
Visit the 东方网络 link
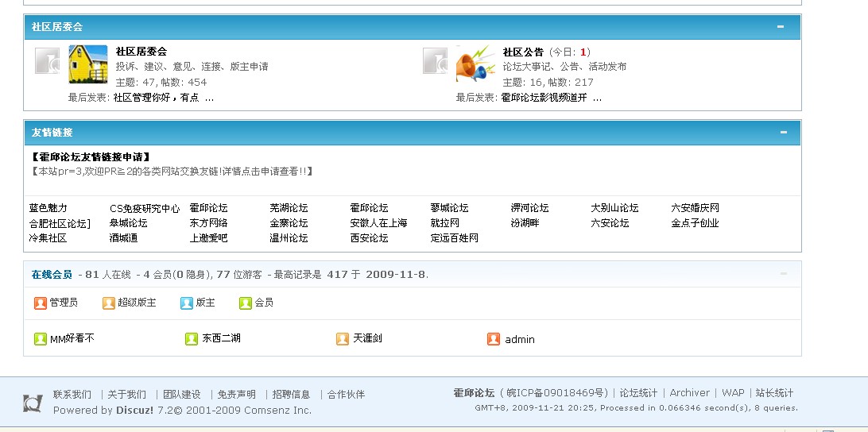pyautogui.click(x=209, y=223)
